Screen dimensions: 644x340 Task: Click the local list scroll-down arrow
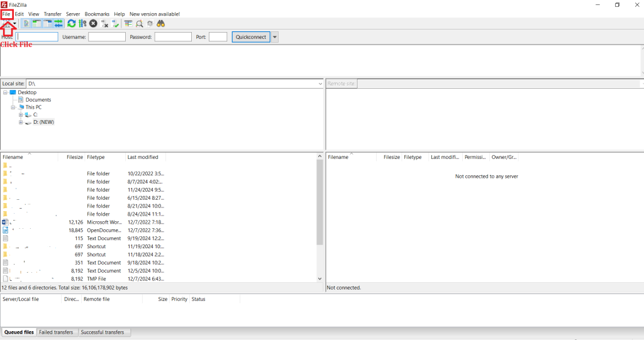click(320, 279)
